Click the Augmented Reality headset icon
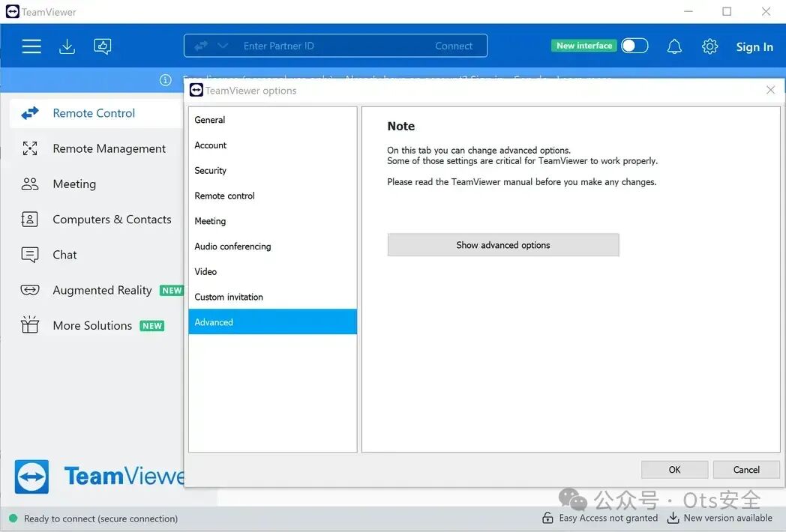Image resolution: width=786 pixels, height=532 pixels. pyautogui.click(x=30, y=290)
